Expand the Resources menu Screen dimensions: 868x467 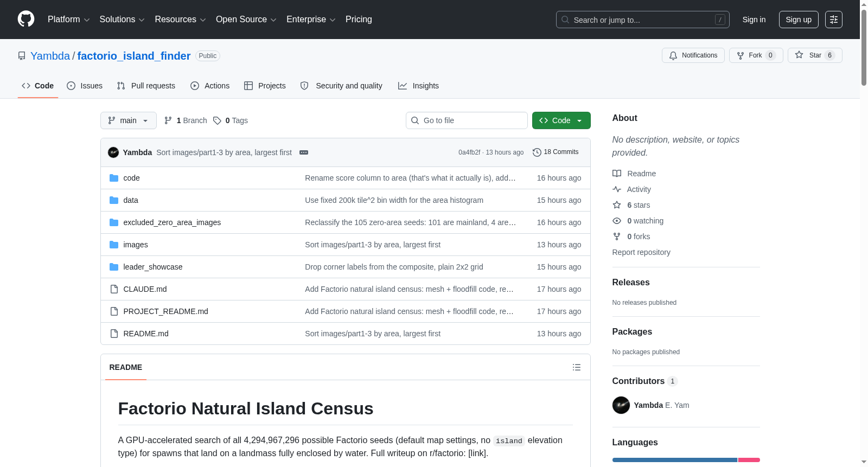[x=180, y=20]
